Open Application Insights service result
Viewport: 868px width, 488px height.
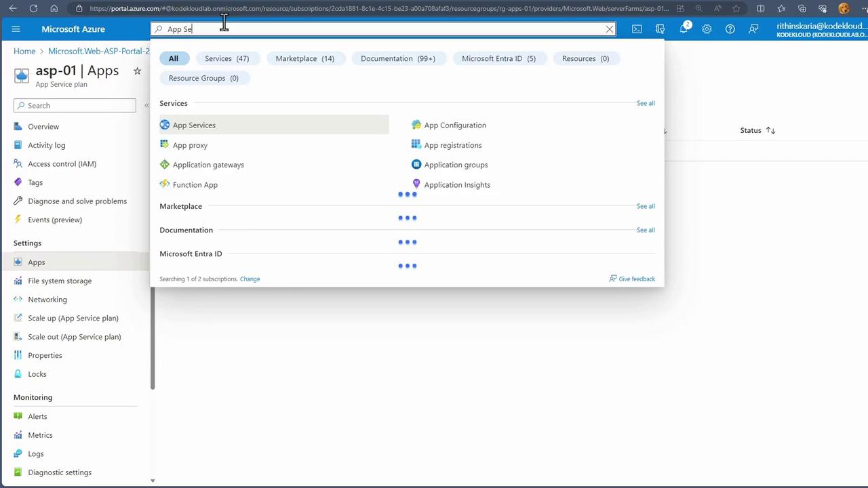(456, 185)
